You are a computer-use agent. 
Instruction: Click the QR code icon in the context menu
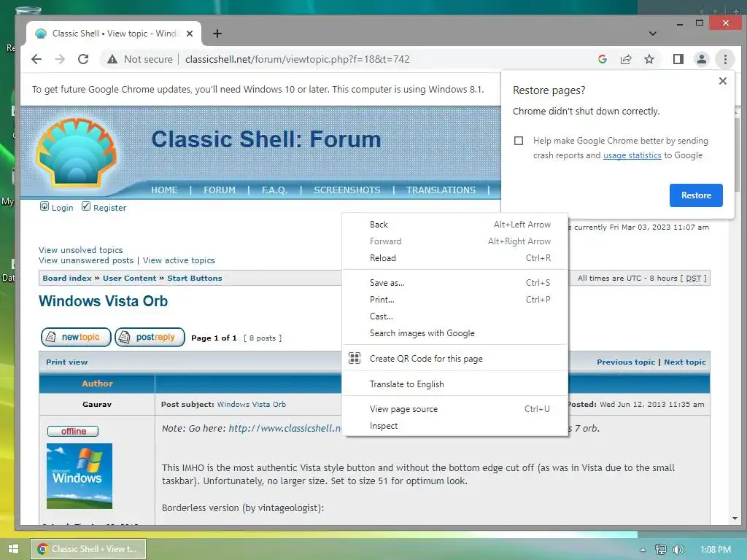coord(355,358)
